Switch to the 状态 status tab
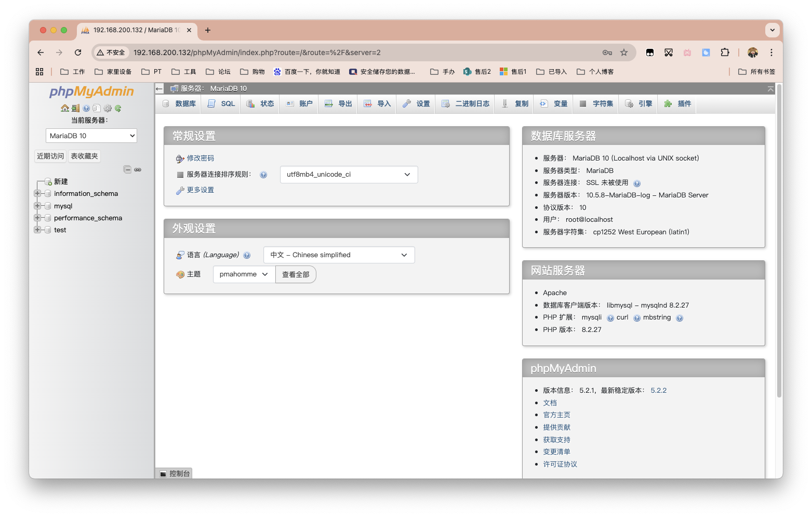 (x=260, y=103)
